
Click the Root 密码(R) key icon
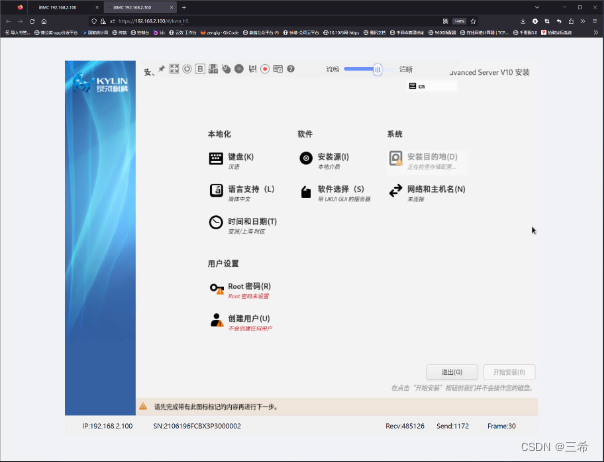pos(216,288)
